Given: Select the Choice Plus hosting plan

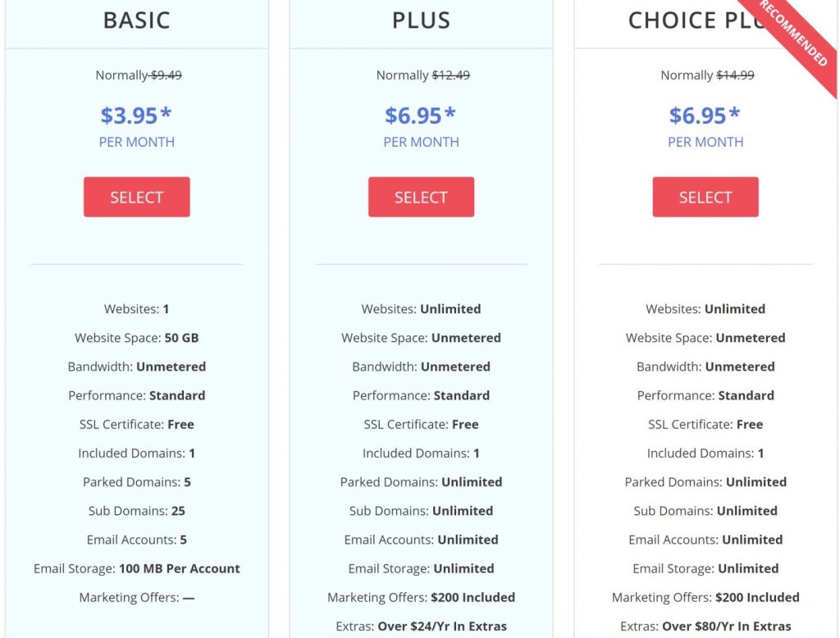Looking at the screenshot, I should [x=705, y=197].
